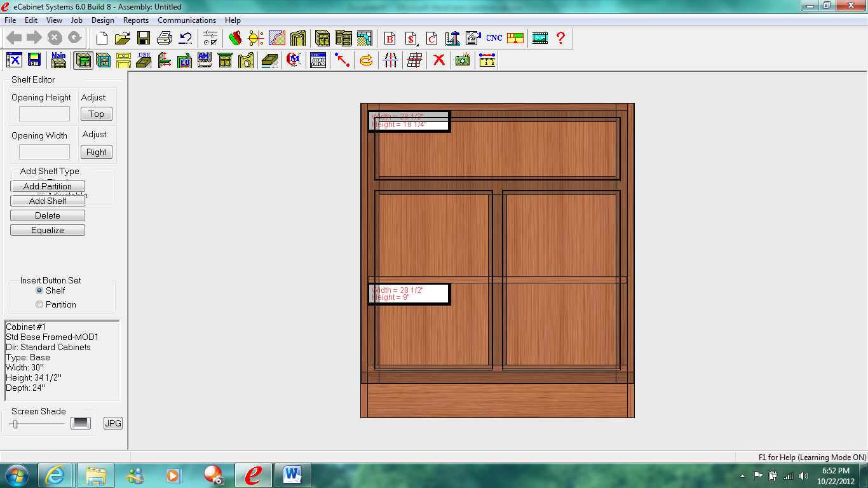
Task: Click the red X delete icon
Action: pos(438,60)
